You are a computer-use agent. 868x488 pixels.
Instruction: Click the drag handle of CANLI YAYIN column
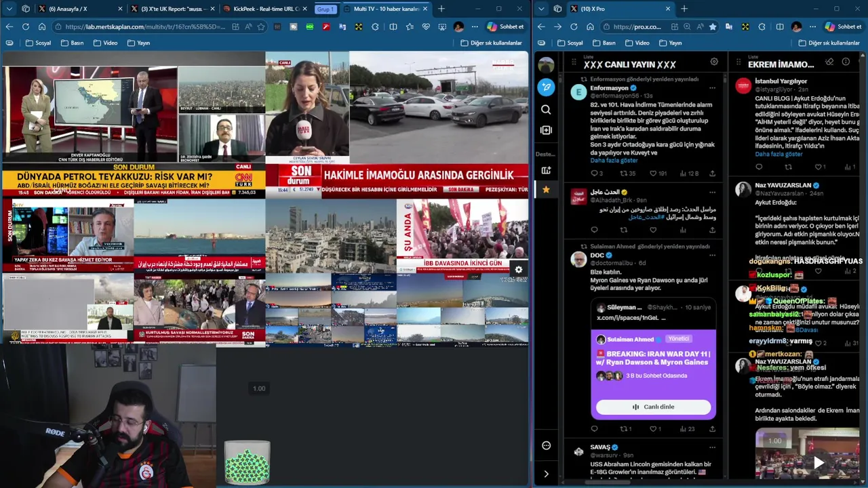click(x=574, y=63)
